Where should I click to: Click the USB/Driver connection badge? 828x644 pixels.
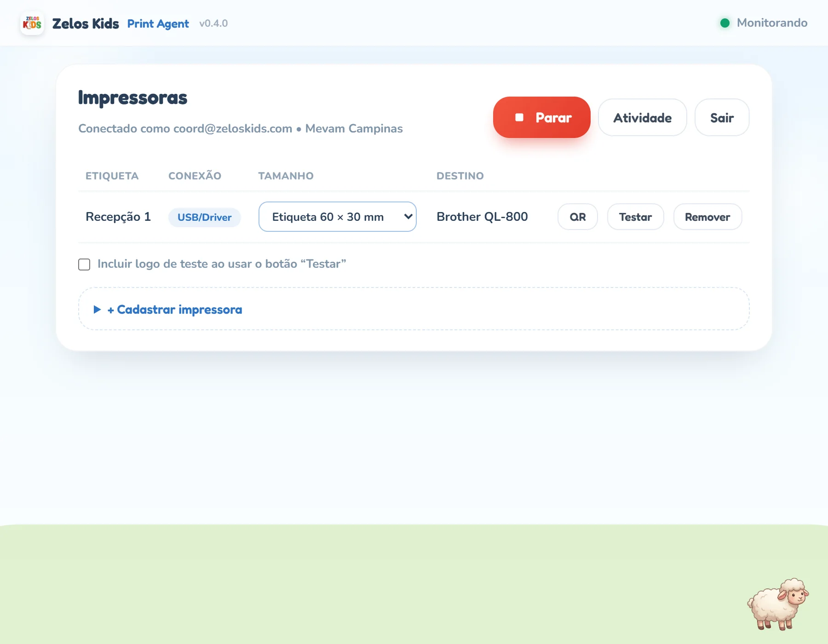[205, 217]
